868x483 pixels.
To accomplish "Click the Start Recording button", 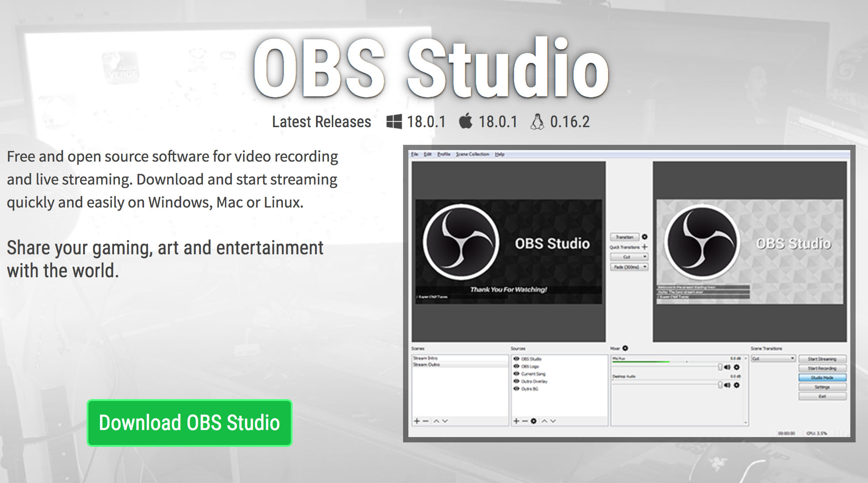I will click(x=822, y=368).
